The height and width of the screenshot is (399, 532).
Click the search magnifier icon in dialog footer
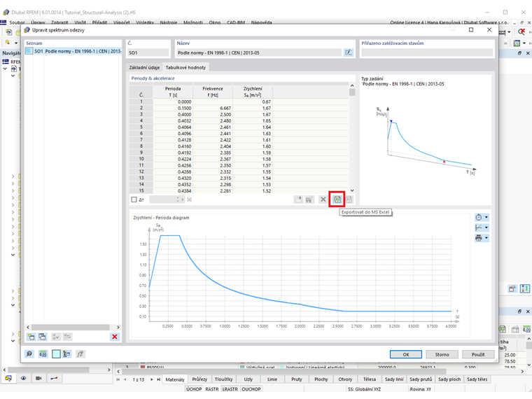[29, 354]
